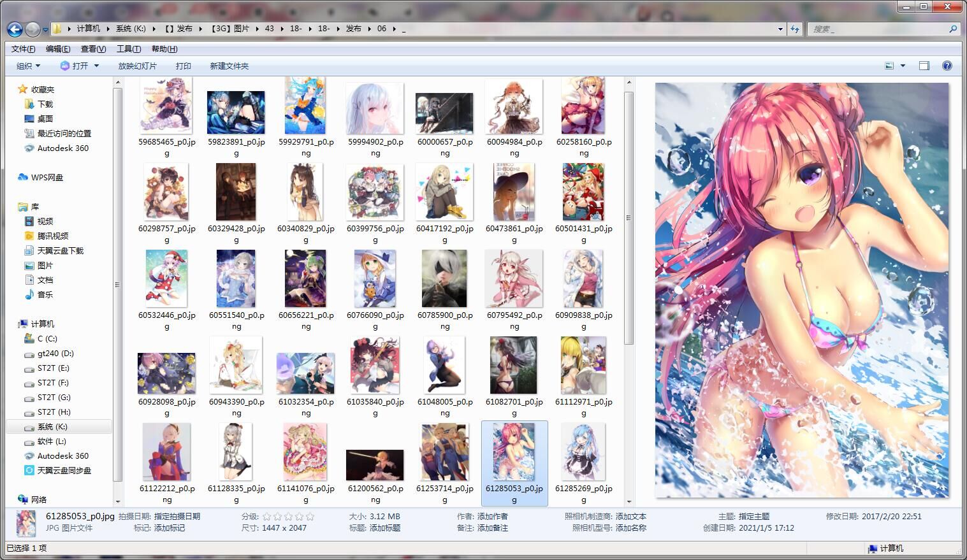Viewport: 967px width, 560px height.
Task: Toggle the preview pane button
Action: pyautogui.click(x=924, y=66)
